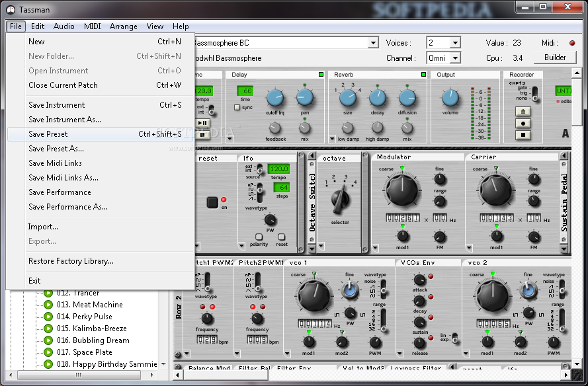
Task: Click the Recorder eject button
Action: point(523,111)
